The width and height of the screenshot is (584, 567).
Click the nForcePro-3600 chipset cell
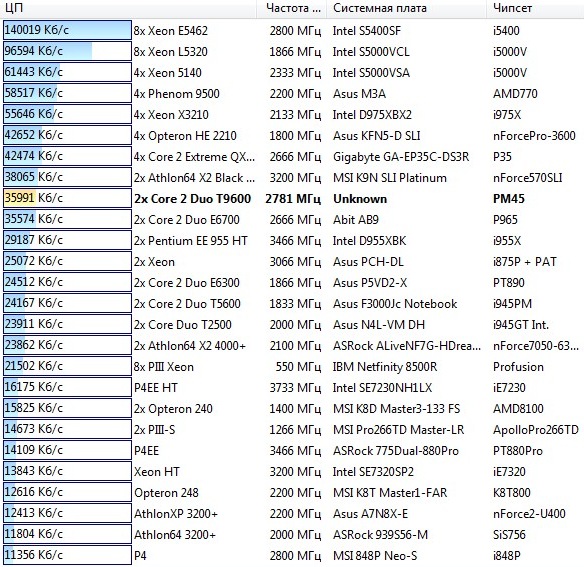534,136
